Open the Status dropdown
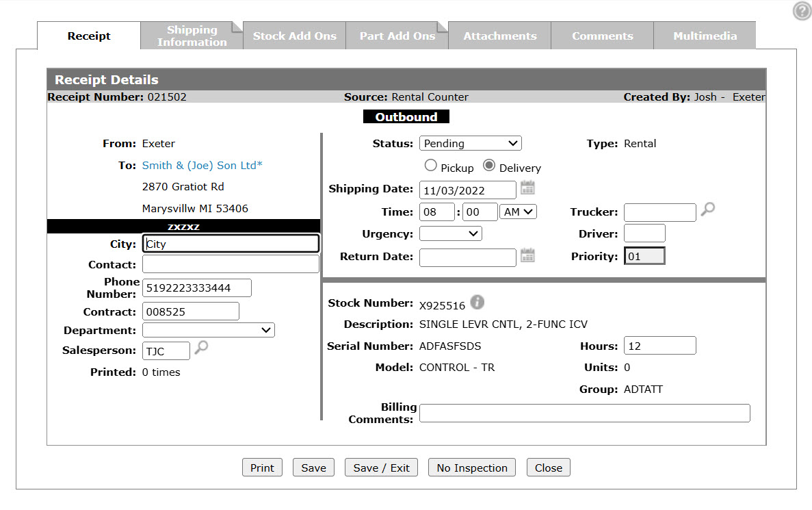812x510 pixels. (470, 143)
